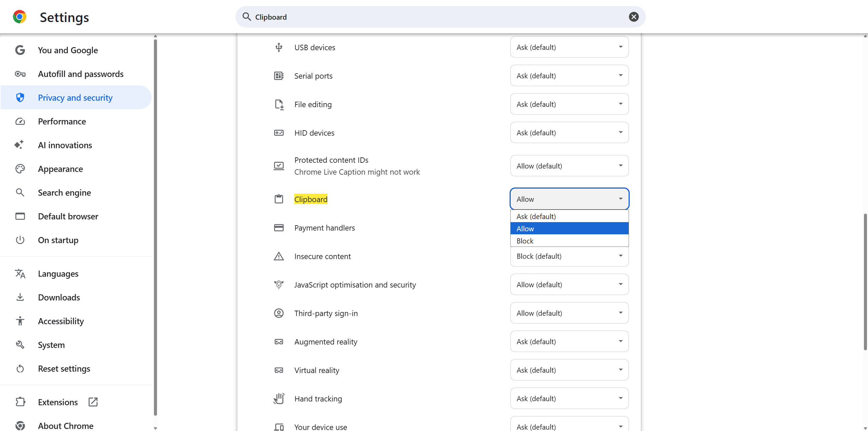The width and height of the screenshot is (868, 431).
Task: Click the File editing icon
Action: 279,104
